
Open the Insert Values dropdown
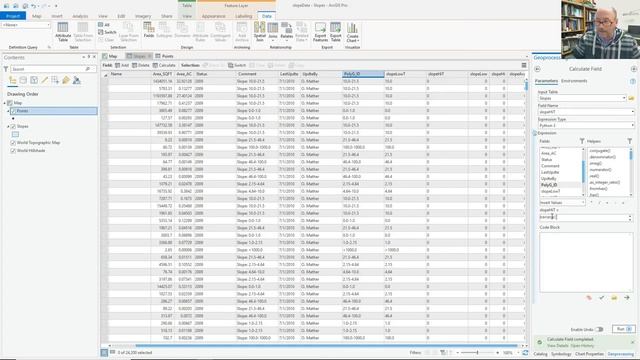tap(562, 202)
